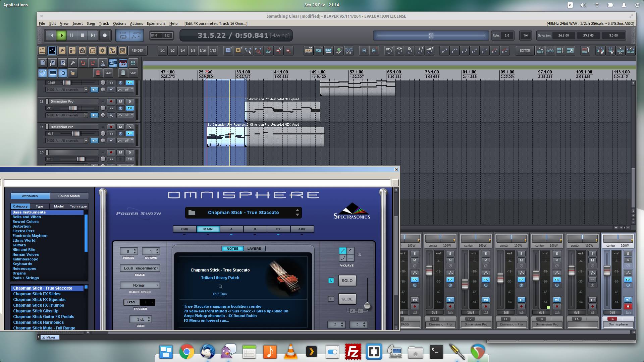Click the undo arrow icon
644x362 pixels.
click(x=83, y=63)
